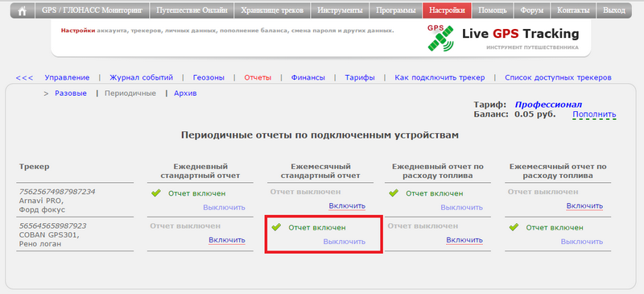
Task: Enable monthly standard report for Arnavi PRO
Action: click(x=347, y=205)
